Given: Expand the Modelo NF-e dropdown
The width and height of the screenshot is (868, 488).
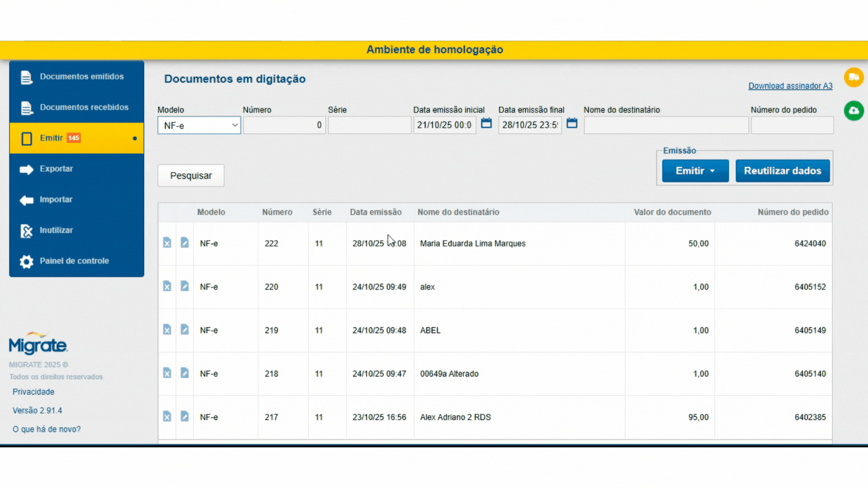Looking at the screenshot, I should 199,125.
